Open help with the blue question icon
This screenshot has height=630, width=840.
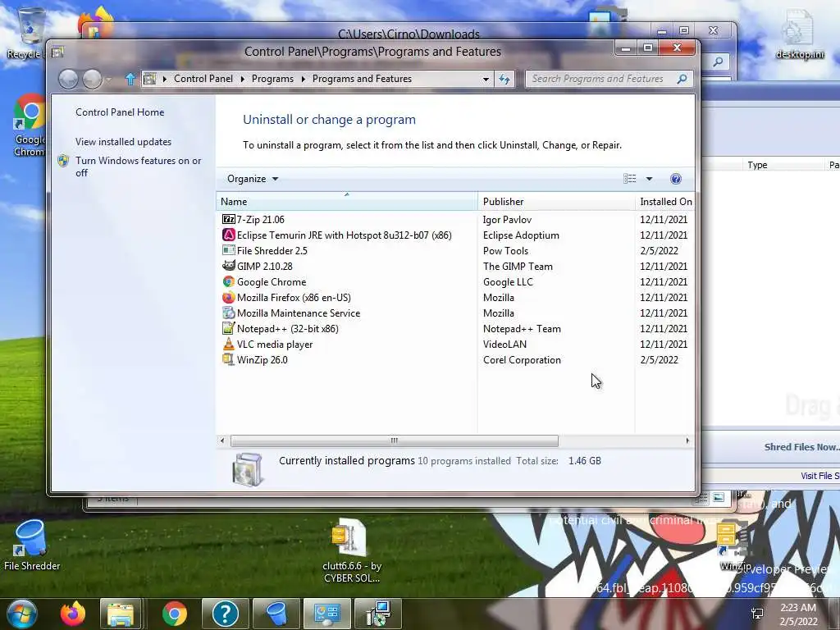click(x=676, y=179)
